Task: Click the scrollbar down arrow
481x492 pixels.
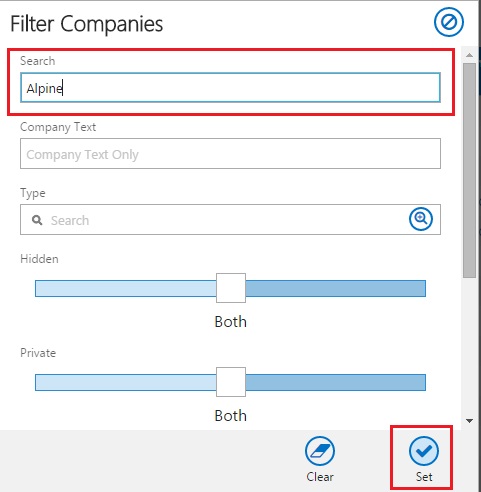Action: (x=469, y=421)
